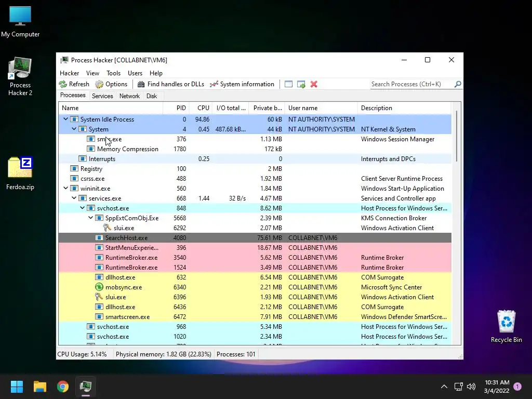
Task: Select the Ferdoa.zip desktop file
Action: [20, 172]
